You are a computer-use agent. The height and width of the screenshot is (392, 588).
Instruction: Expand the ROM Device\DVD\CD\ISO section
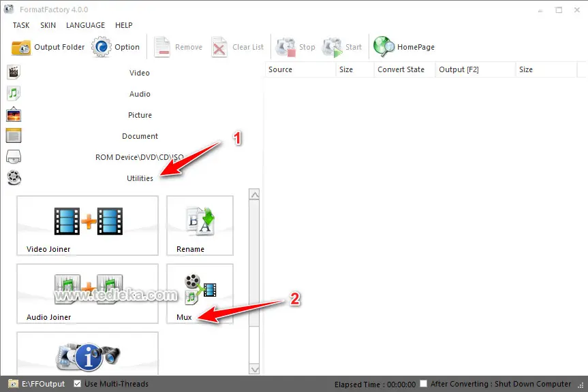140,157
